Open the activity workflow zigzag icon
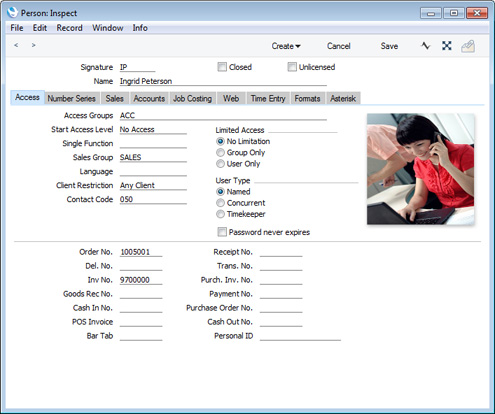The image size is (495, 414). tap(426, 46)
